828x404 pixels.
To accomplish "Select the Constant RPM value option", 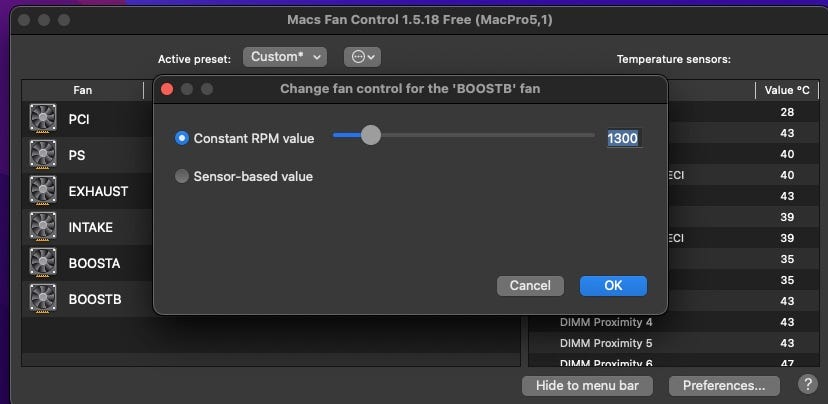I will point(182,138).
